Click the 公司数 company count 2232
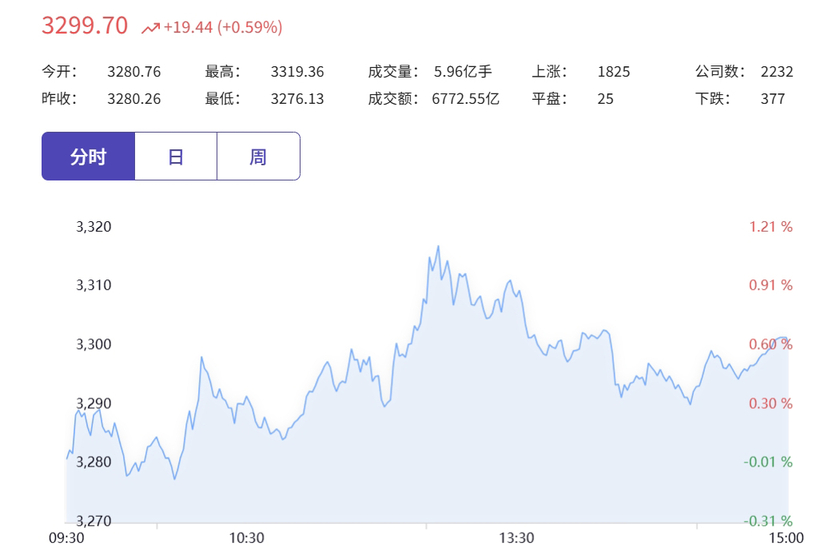 pos(777,71)
